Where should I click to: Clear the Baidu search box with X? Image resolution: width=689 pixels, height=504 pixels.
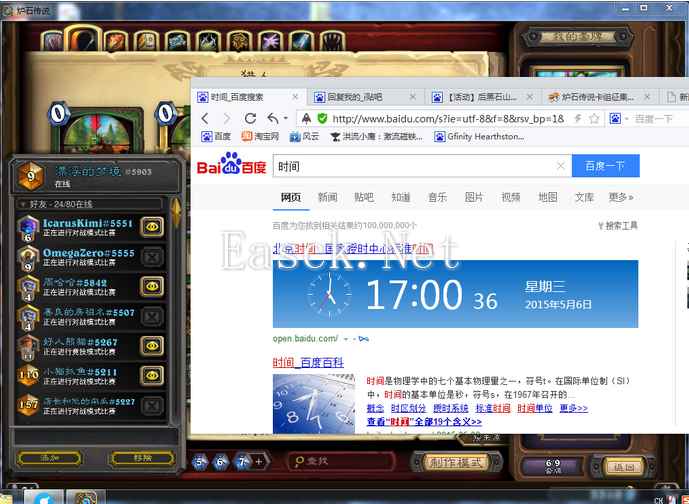pyautogui.click(x=561, y=166)
